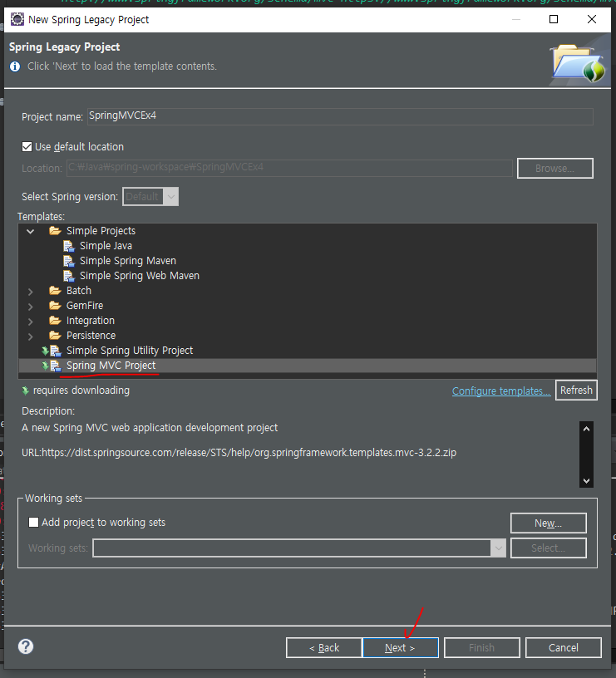
Task: Click the template URL text in description
Action: (239, 452)
